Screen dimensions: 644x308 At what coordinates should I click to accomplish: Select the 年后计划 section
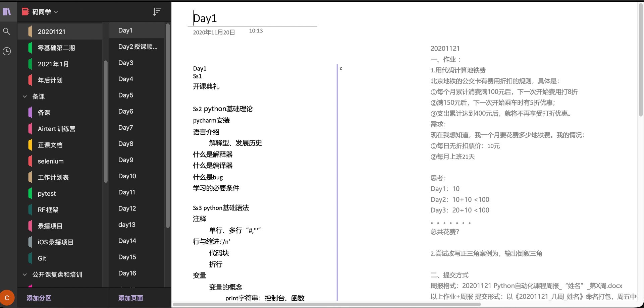click(x=60, y=80)
